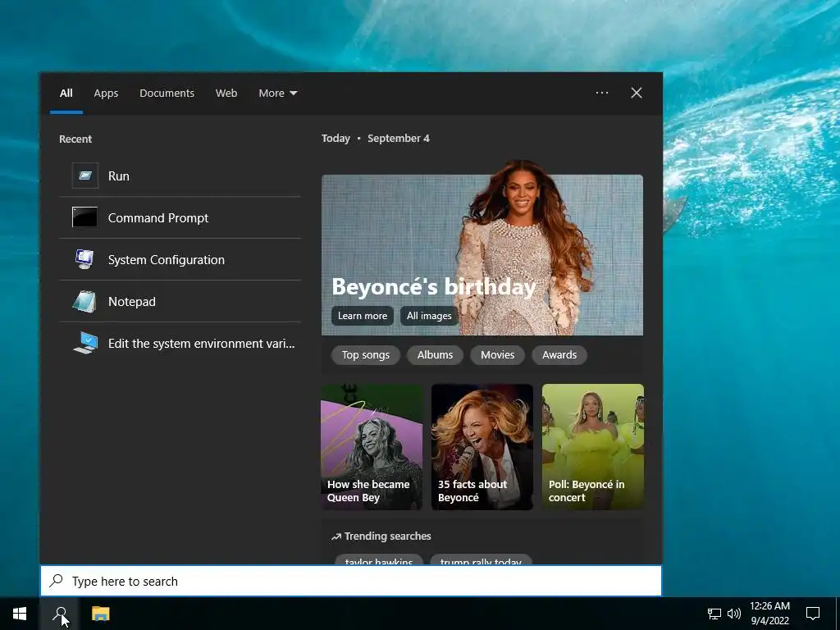Click the Run text label

pos(118,176)
